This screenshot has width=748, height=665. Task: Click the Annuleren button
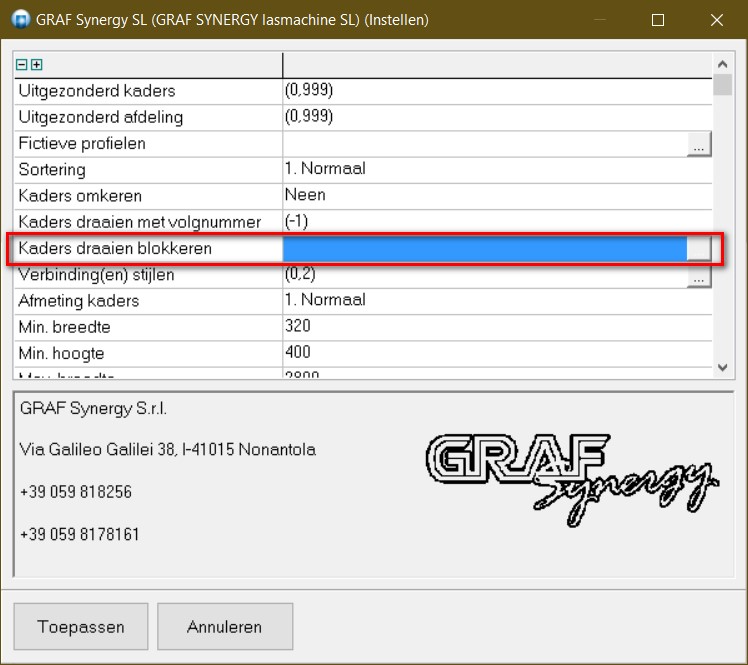pyautogui.click(x=225, y=626)
